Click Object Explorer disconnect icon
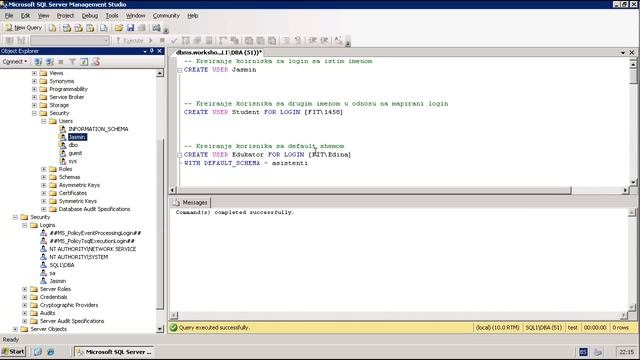640x360 pixels. tap(50, 62)
